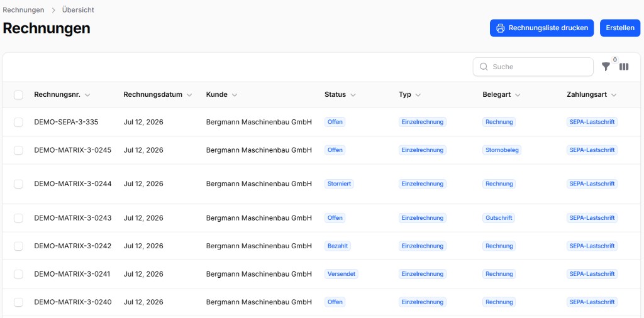
Task: Sort by Typ column header
Action: tap(409, 95)
